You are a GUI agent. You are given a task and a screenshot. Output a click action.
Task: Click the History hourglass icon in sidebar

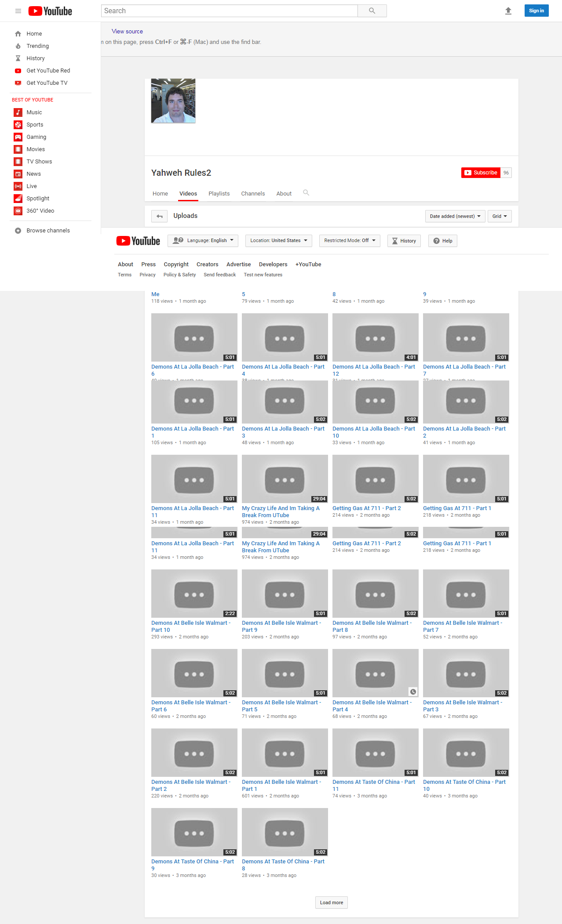click(x=18, y=58)
